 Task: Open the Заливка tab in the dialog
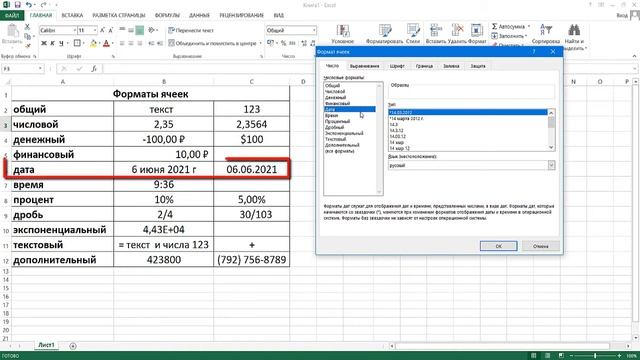pos(451,66)
